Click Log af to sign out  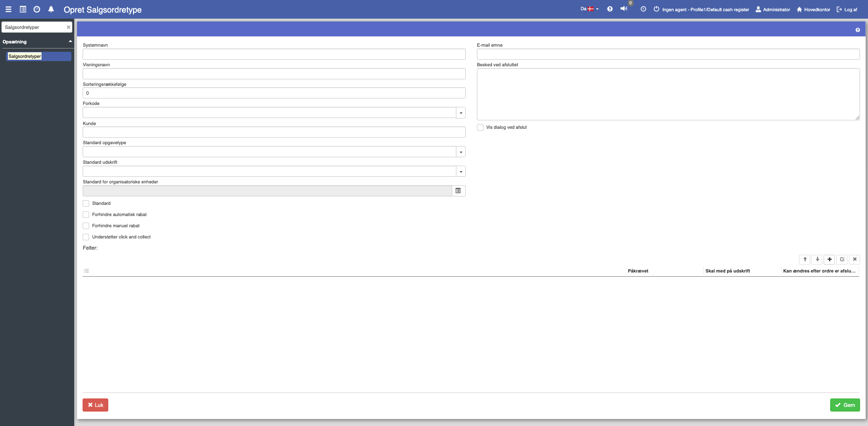[x=847, y=9]
